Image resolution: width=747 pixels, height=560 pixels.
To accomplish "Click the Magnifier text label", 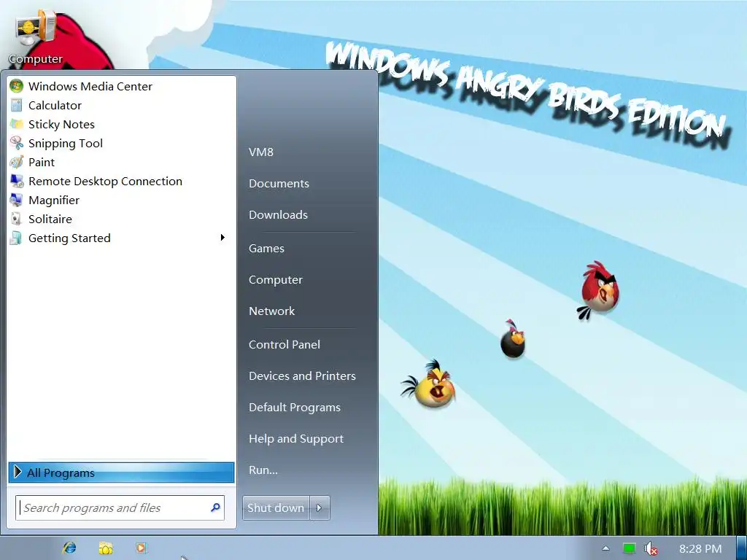I will pyautogui.click(x=54, y=200).
